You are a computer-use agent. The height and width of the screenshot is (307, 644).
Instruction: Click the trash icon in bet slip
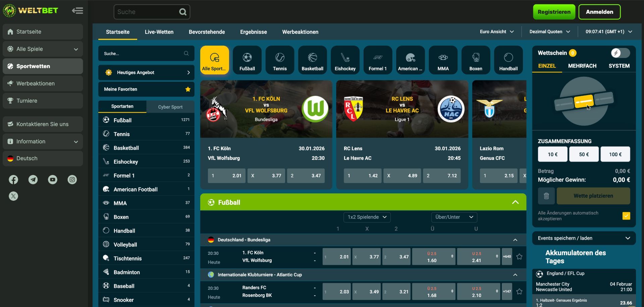pos(546,196)
